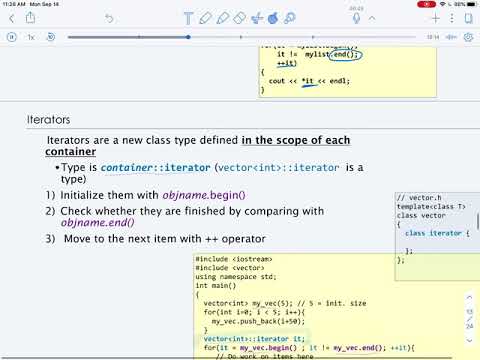480x360 pixels.
Task: Select the scissors lasso tool
Action: pyautogui.click(x=257, y=18)
